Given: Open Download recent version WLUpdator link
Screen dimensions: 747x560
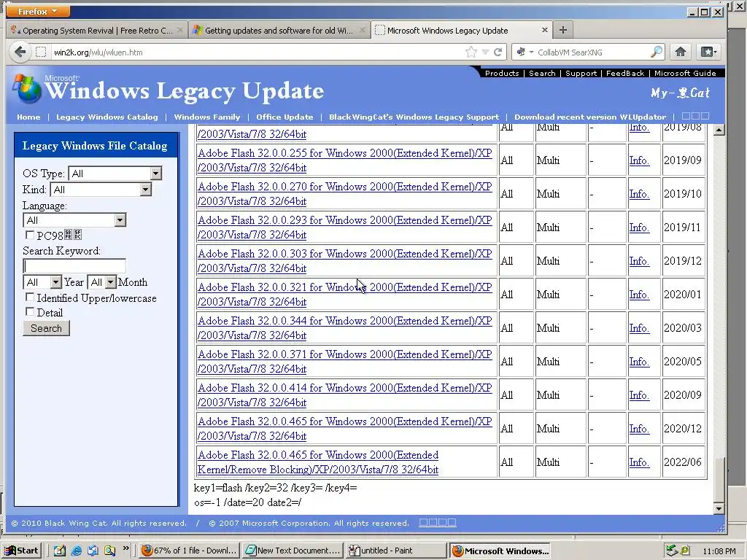Looking at the screenshot, I should [589, 117].
